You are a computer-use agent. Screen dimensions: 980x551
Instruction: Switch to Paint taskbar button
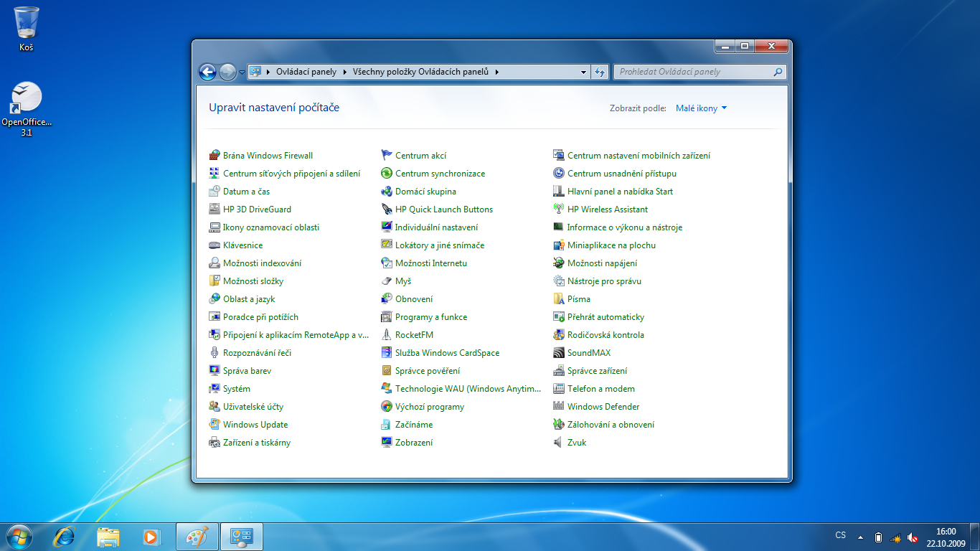click(197, 537)
